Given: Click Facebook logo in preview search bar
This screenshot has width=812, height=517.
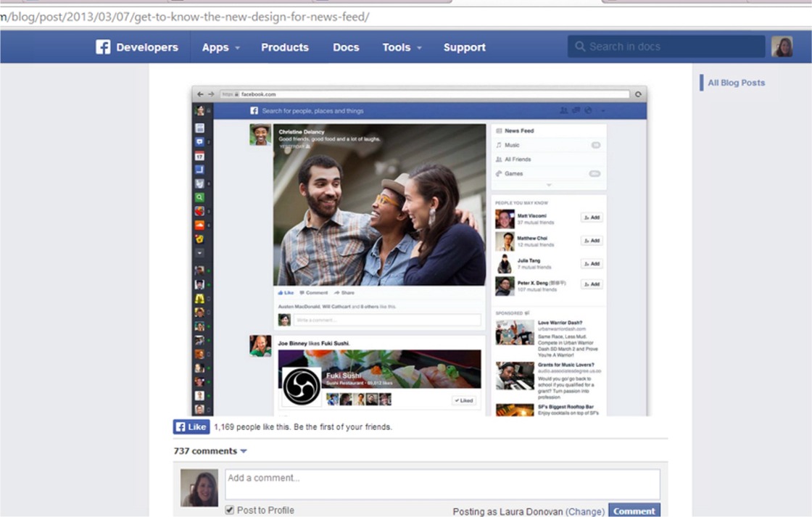Looking at the screenshot, I should (x=254, y=111).
